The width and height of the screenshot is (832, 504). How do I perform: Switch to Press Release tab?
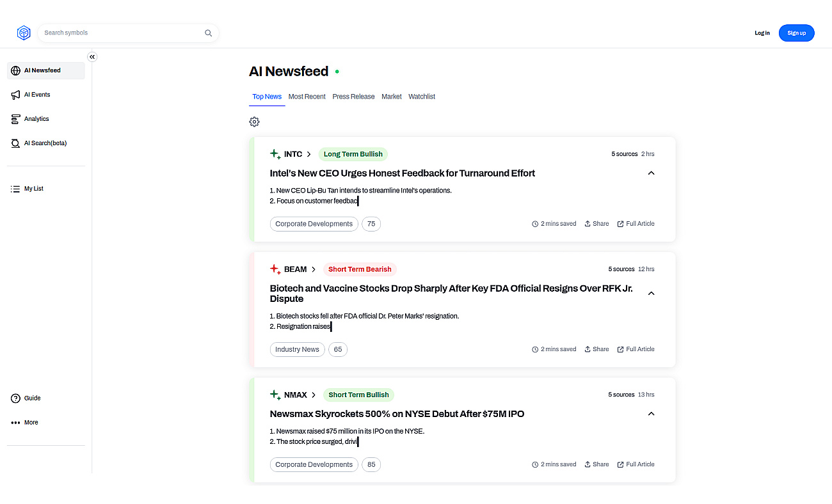coord(353,97)
